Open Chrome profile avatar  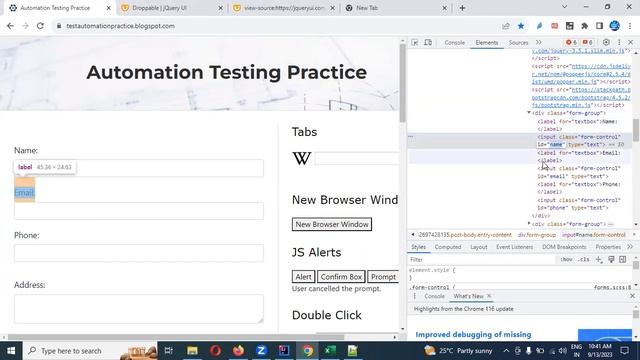tap(615, 26)
